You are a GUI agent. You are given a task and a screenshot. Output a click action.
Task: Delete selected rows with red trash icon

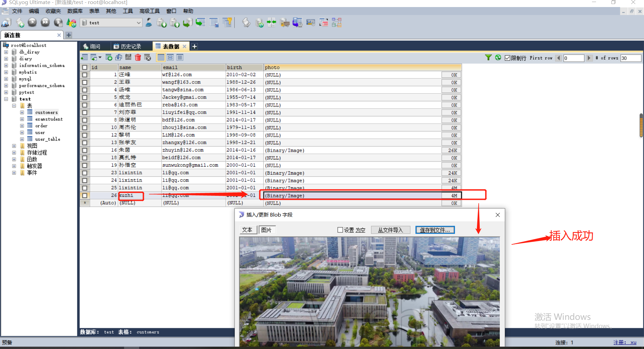(x=138, y=58)
